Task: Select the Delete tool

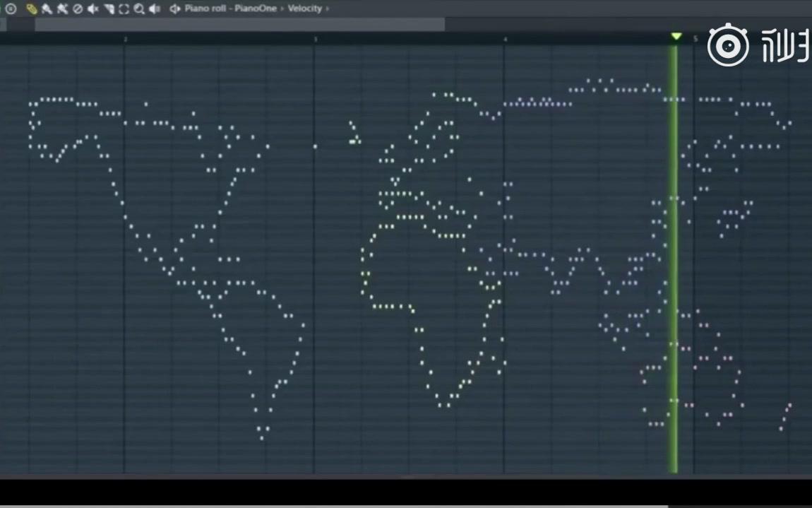Action: tap(78, 8)
